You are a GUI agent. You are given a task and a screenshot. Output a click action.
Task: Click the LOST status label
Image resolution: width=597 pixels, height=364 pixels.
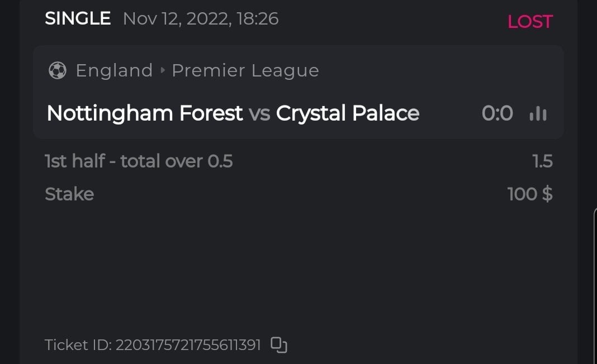coord(529,22)
